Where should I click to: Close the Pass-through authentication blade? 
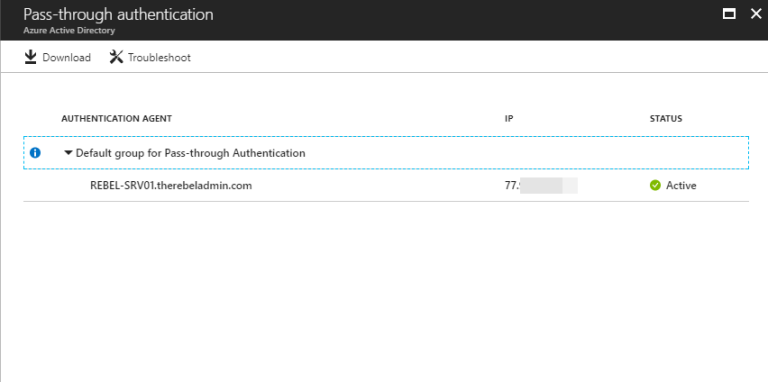pos(756,14)
